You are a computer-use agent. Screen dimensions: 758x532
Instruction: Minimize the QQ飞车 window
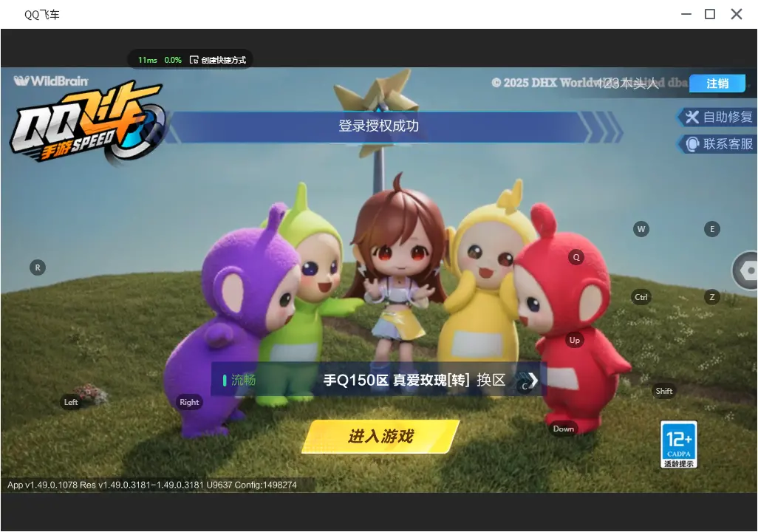click(686, 14)
